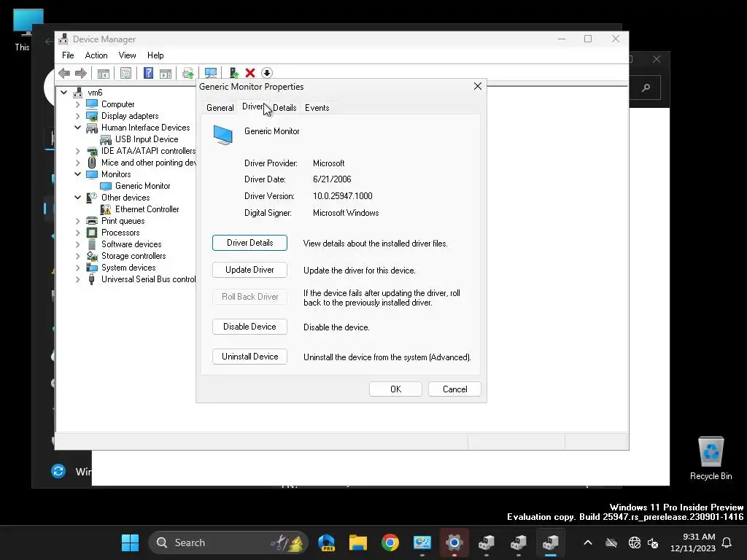Click the red X Uninstall device icon
This screenshot has width=747, height=560.
tap(250, 73)
